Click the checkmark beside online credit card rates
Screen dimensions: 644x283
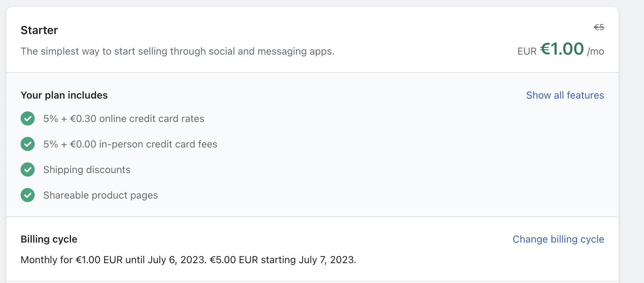pyautogui.click(x=28, y=118)
